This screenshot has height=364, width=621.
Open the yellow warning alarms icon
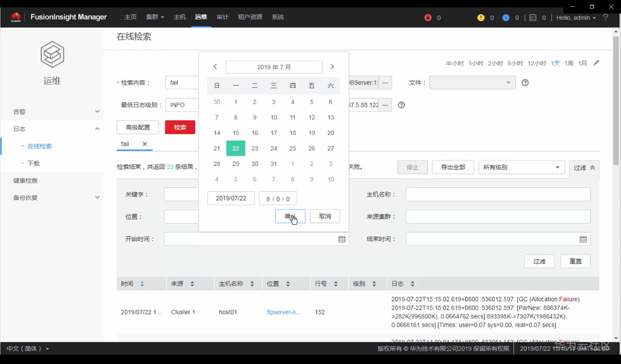[x=481, y=18]
